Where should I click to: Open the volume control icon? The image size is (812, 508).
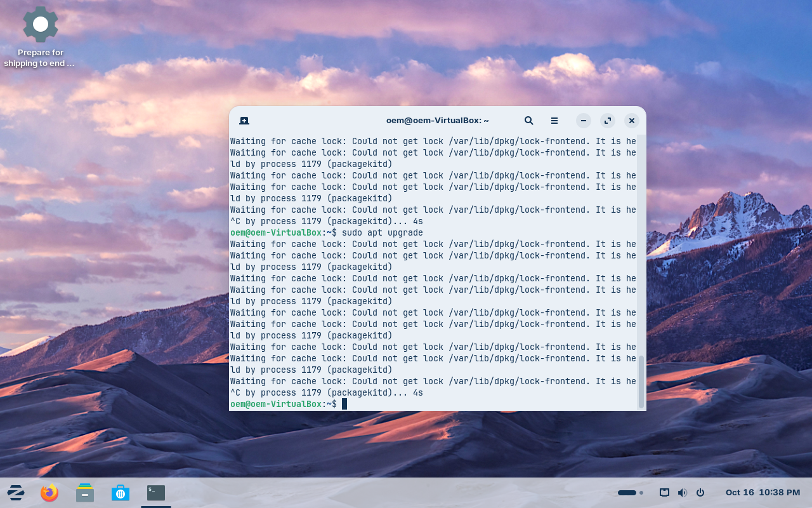(x=683, y=493)
